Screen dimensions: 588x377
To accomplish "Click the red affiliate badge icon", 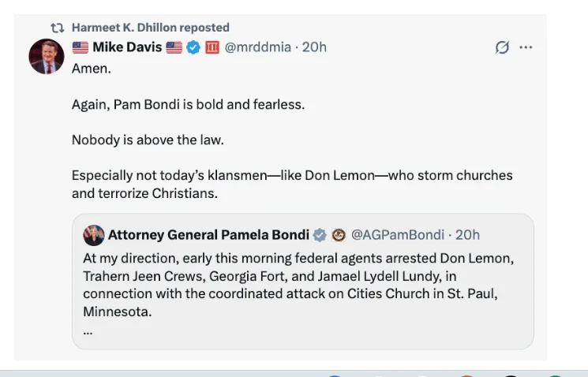I will click(x=212, y=47).
